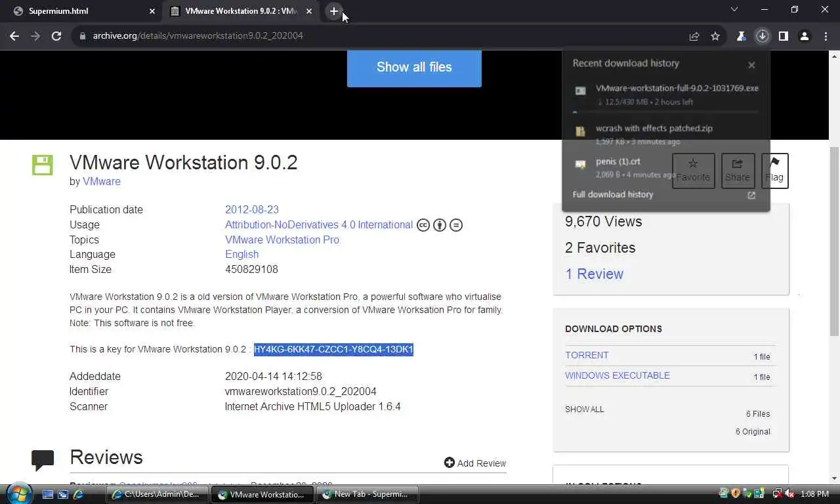
Task: Click the NoDerivatives equals license icon
Action: (x=456, y=225)
